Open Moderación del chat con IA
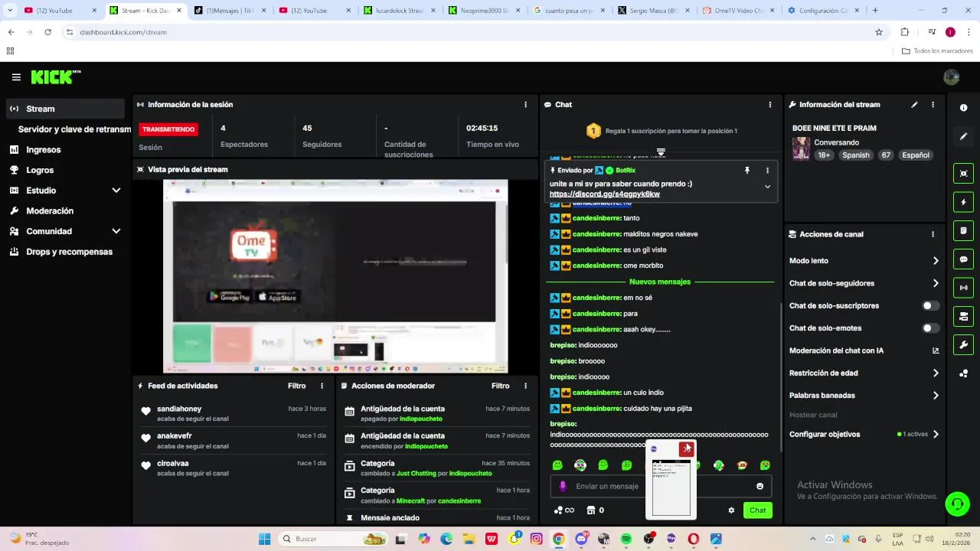This screenshot has width=980, height=551. click(864, 350)
